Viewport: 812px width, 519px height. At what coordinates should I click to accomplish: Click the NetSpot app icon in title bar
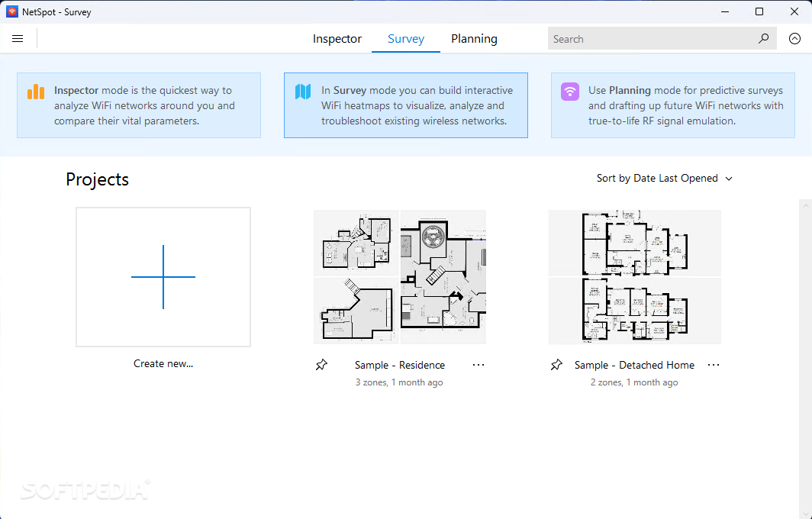12,12
